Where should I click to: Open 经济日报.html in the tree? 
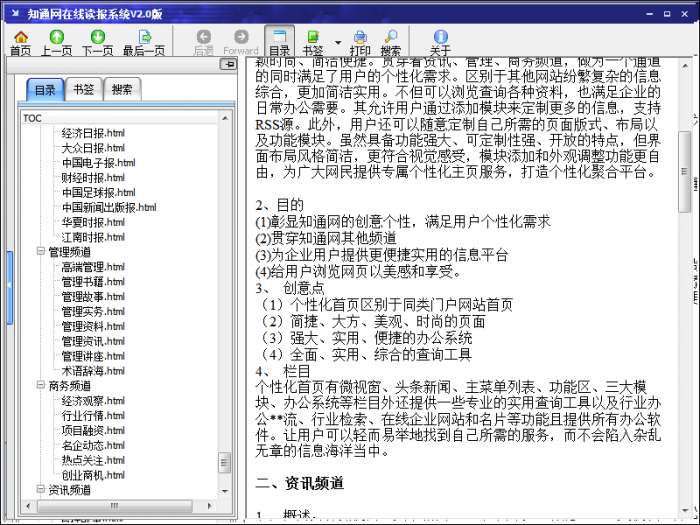point(93,133)
